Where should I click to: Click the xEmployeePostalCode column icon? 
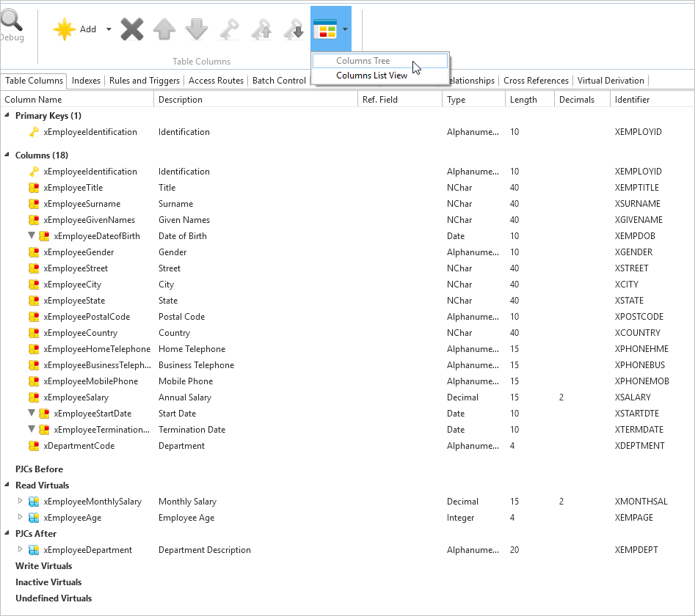tap(34, 317)
